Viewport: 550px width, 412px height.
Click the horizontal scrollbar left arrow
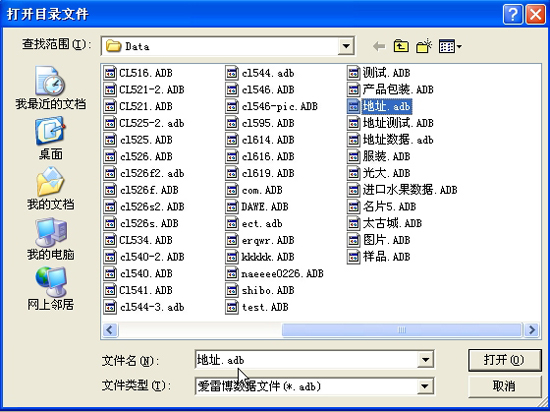pos(110,330)
